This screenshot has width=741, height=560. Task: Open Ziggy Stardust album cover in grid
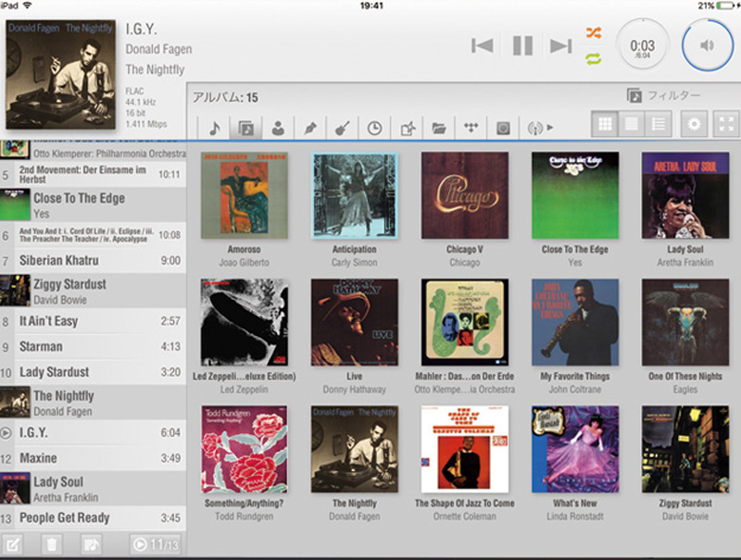pos(685,449)
